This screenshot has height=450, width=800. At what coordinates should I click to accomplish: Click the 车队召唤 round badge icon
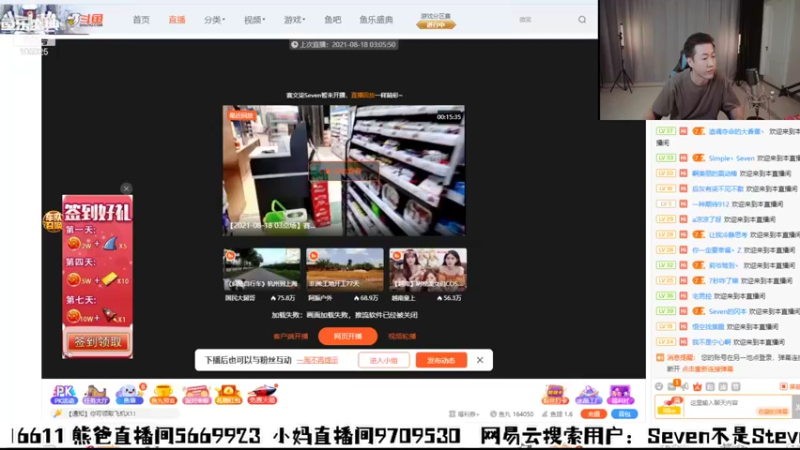tap(53, 221)
